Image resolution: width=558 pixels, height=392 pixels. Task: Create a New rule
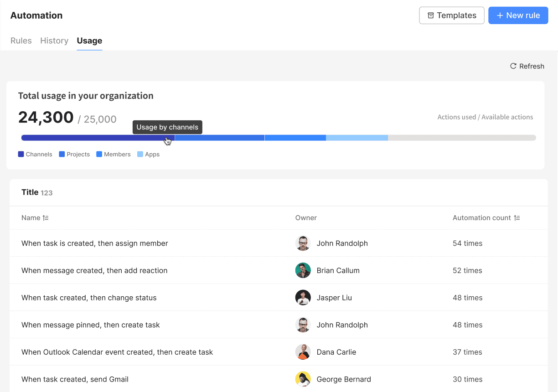[518, 15]
